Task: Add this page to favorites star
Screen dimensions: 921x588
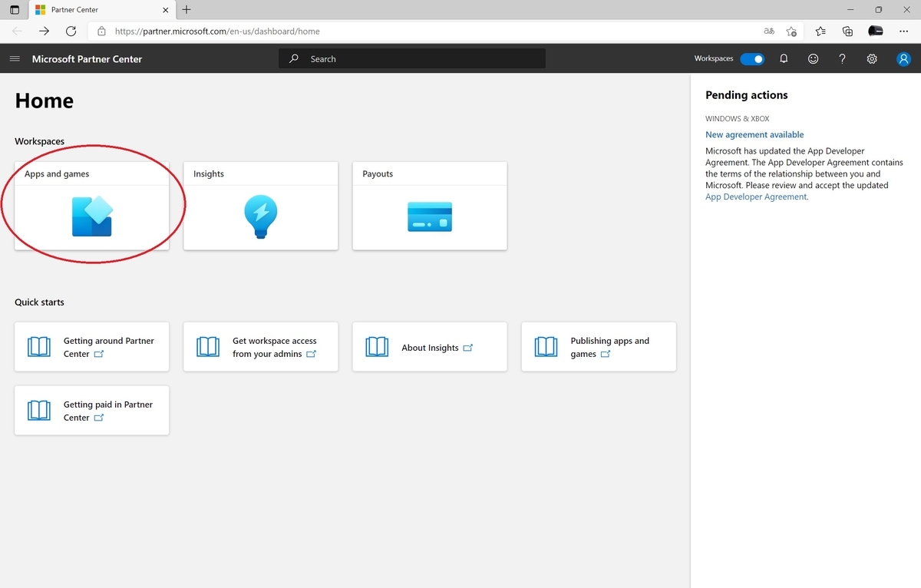Action: click(x=791, y=31)
